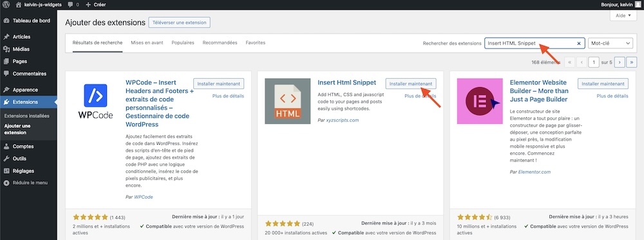Go to first results page arrow
The width and height of the screenshot is (644, 240).
[x=570, y=62]
